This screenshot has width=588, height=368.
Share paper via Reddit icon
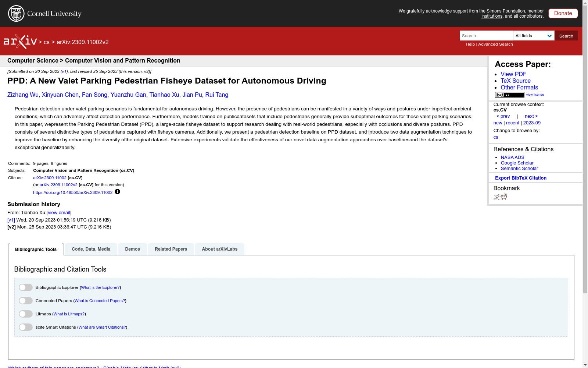504,197
